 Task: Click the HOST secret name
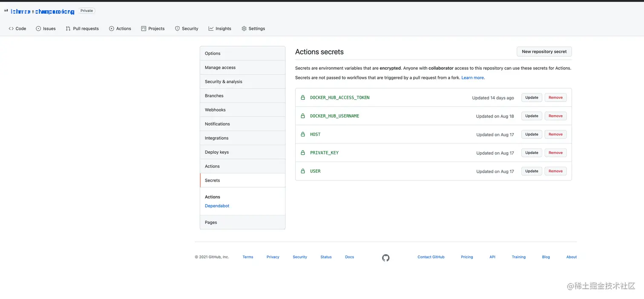pyautogui.click(x=315, y=134)
